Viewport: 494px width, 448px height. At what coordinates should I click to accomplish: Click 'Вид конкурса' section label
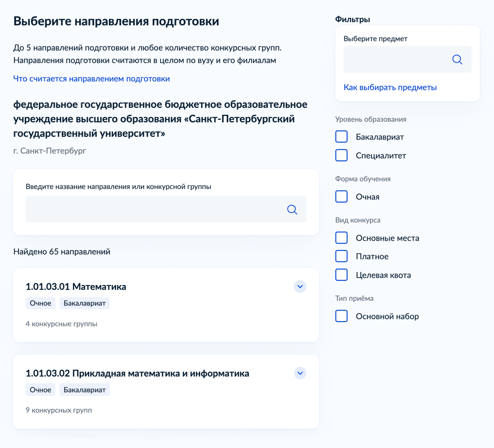(357, 220)
